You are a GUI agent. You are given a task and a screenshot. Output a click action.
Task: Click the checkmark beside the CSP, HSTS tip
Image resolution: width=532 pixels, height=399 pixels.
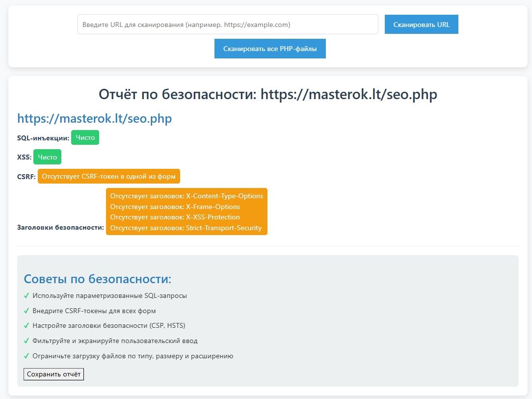[27, 326]
